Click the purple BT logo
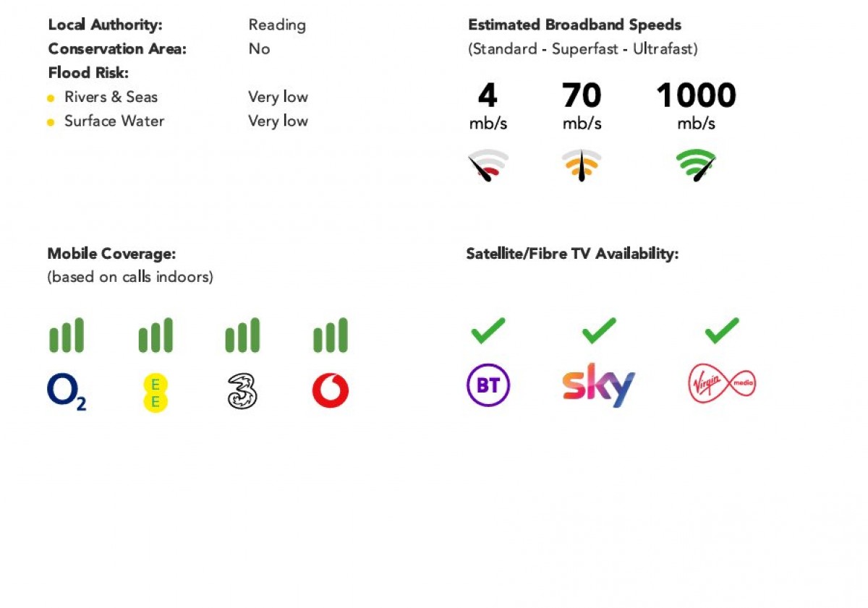 point(488,385)
